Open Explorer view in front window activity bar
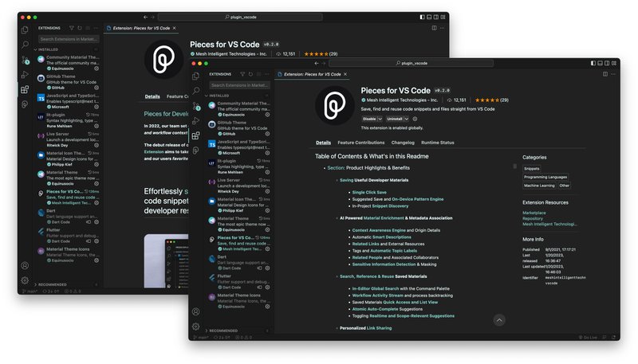 195,76
